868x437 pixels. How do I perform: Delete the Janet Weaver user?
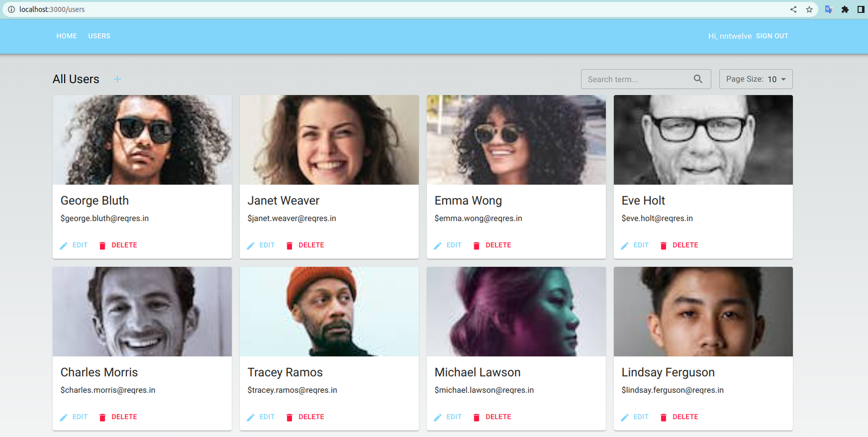click(305, 245)
